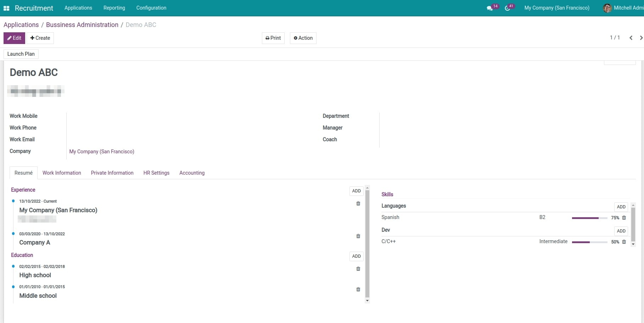Open the HR Settings tab
Viewport: 644px width, 323px height.
point(156,173)
